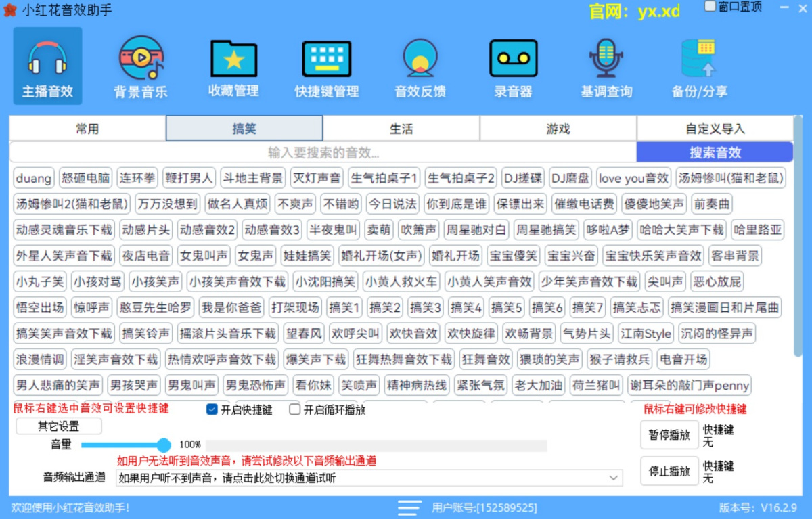The width and height of the screenshot is (812, 519).
Task: Open 音效反馈 sound feedback
Action: [x=420, y=66]
